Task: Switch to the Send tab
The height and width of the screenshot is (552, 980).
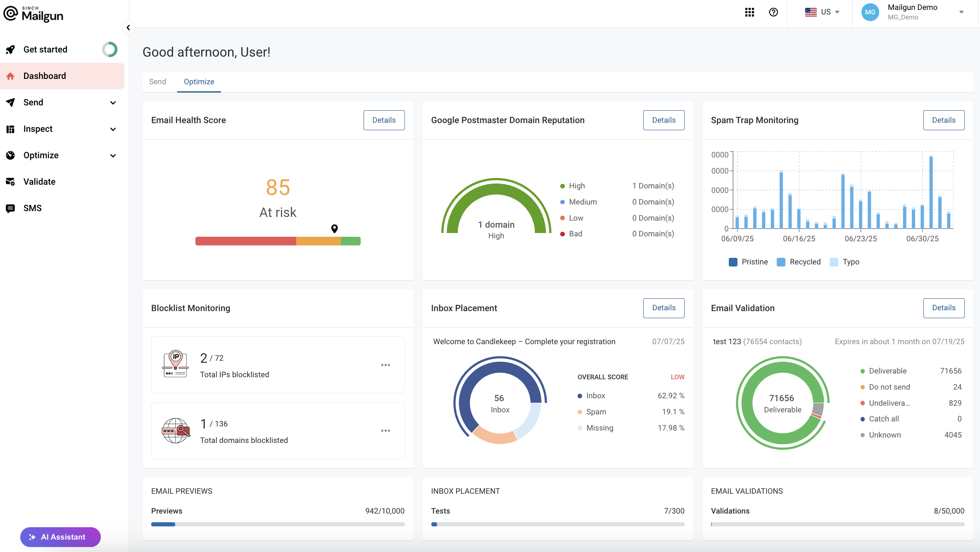Action: pyautogui.click(x=157, y=82)
